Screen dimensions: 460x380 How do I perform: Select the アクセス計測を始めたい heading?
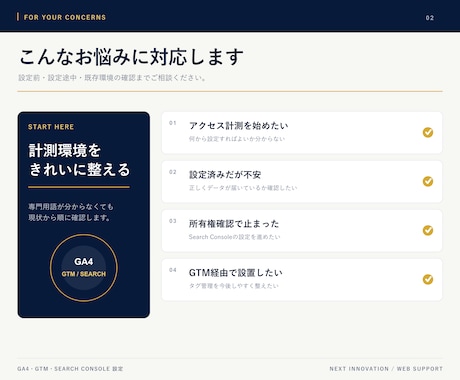239,126
